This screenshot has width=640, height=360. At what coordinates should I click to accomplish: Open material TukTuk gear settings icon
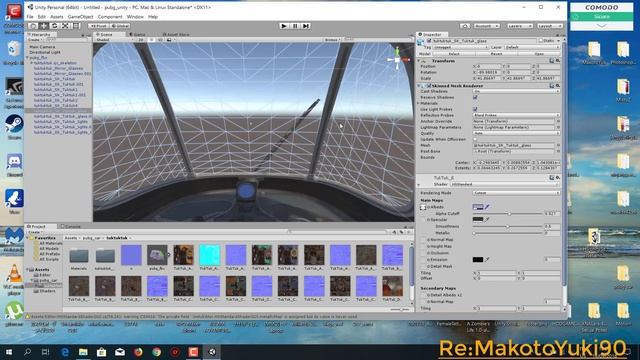pyautogui.click(x=557, y=178)
